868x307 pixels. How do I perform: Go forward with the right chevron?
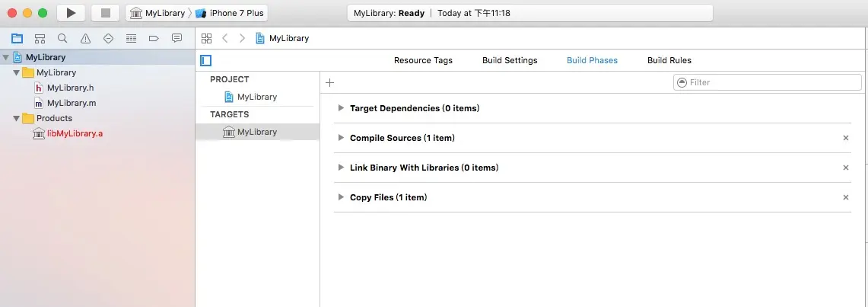click(x=242, y=38)
